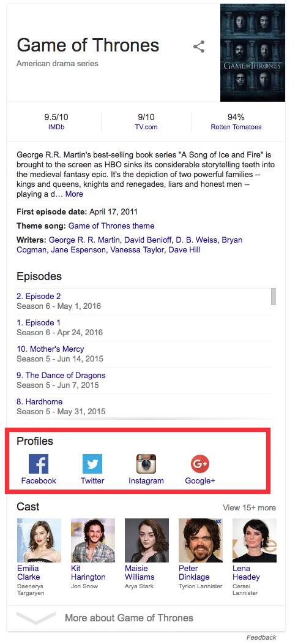Click the Feedback link

pyautogui.click(x=261, y=637)
